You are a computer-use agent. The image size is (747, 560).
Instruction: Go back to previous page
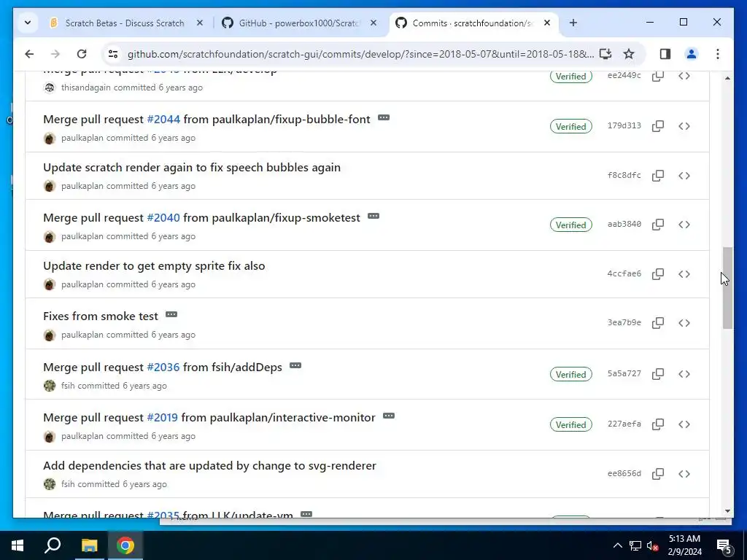point(29,54)
